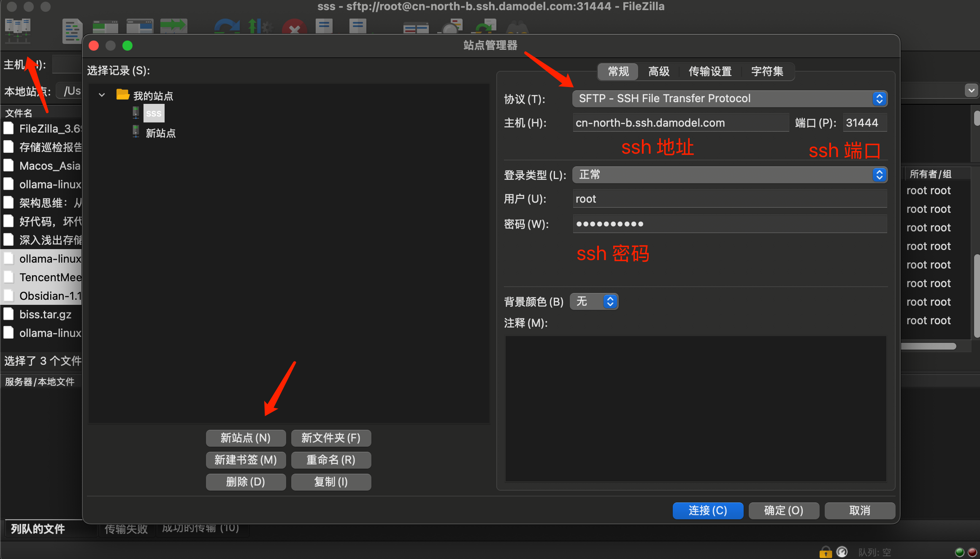Click the 主机 hostname input field
The height and width of the screenshot is (559, 980).
click(680, 123)
